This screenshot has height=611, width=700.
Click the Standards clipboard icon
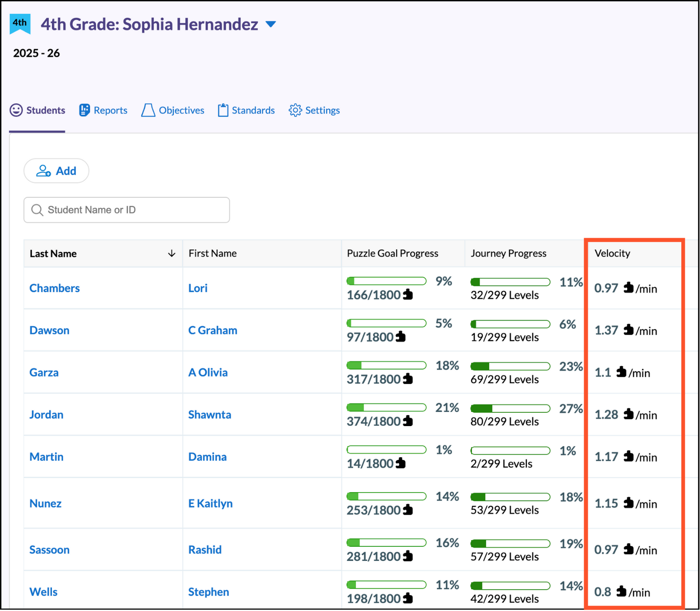223,110
